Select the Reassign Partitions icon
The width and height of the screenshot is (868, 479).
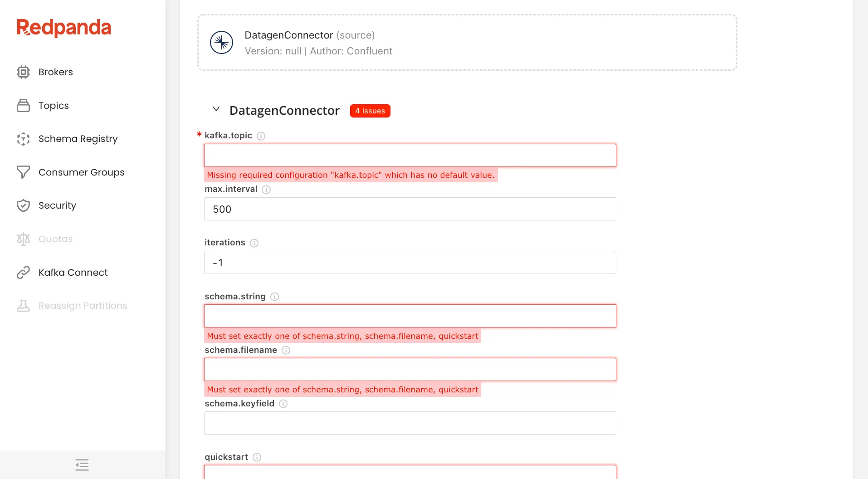coord(23,305)
